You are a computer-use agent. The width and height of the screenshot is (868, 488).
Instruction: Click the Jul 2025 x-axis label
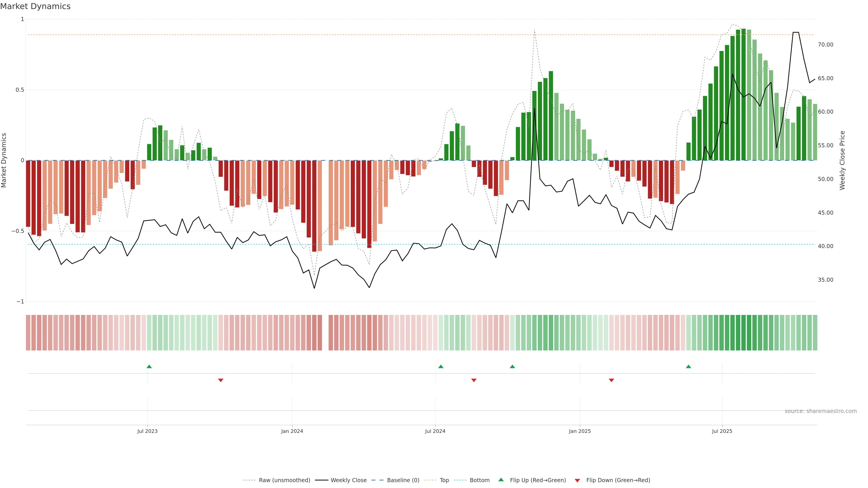(x=722, y=431)
